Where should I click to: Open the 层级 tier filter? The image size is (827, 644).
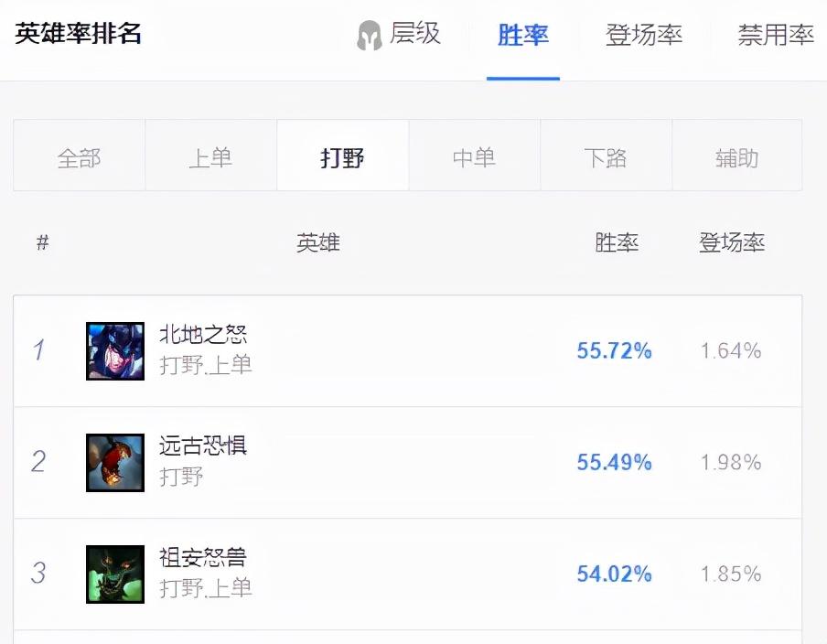coord(414,34)
